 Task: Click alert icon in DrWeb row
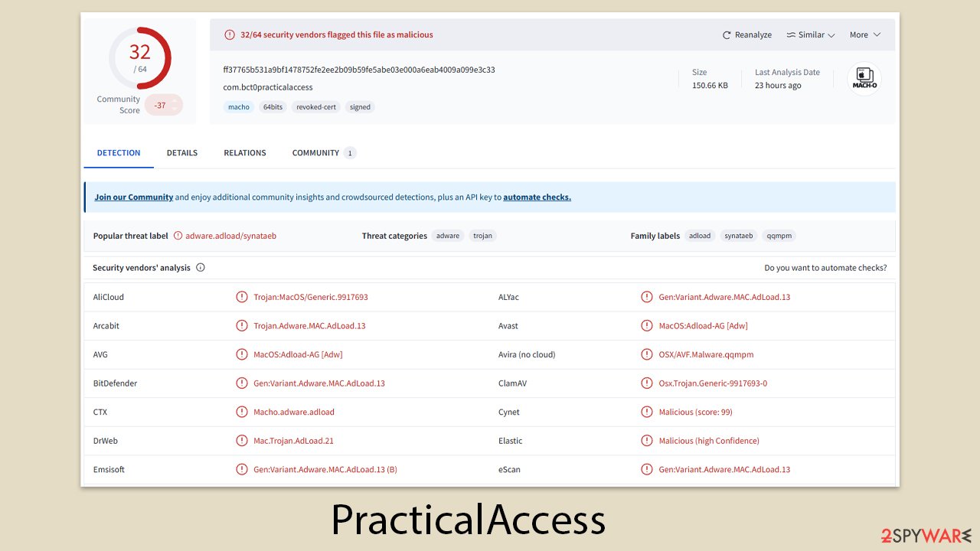pos(242,441)
